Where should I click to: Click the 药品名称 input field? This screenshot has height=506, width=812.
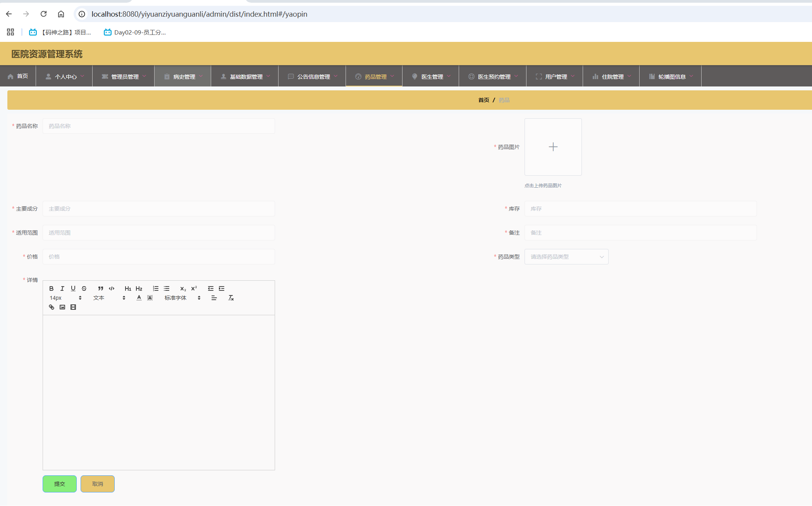click(x=159, y=126)
